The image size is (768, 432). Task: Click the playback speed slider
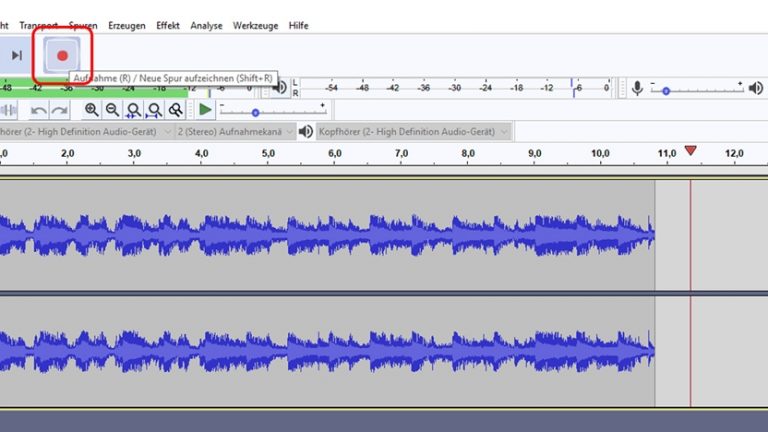tap(273, 111)
